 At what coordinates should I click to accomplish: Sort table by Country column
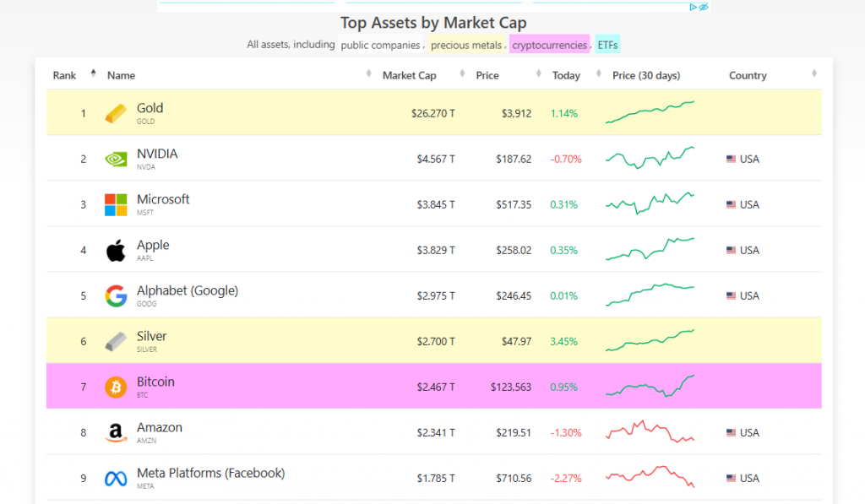tap(748, 75)
